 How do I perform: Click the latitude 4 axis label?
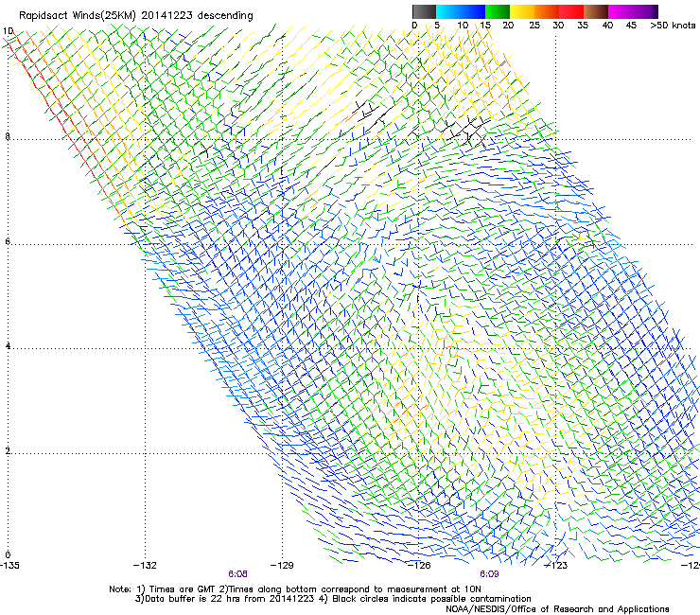coord(8,346)
